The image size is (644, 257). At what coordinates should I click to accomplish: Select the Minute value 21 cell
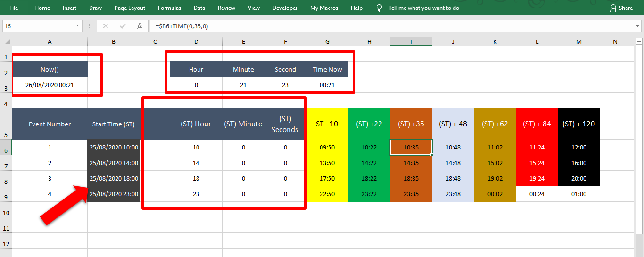click(243, 85)
